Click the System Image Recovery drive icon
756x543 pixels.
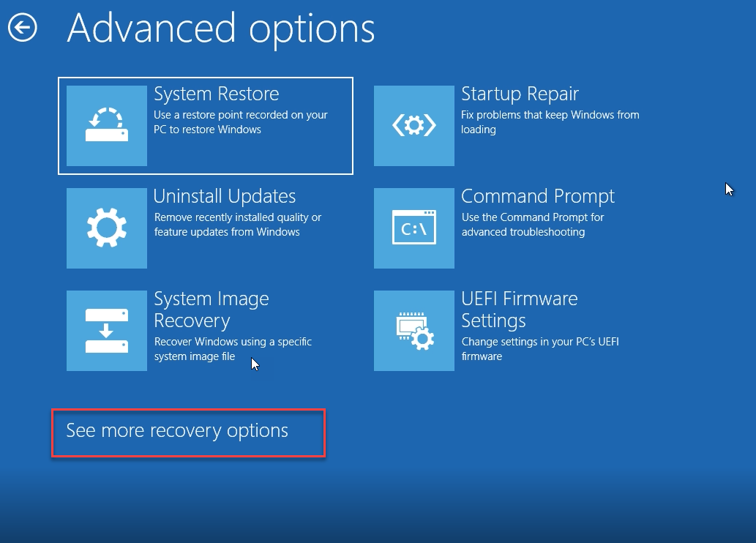106,330
